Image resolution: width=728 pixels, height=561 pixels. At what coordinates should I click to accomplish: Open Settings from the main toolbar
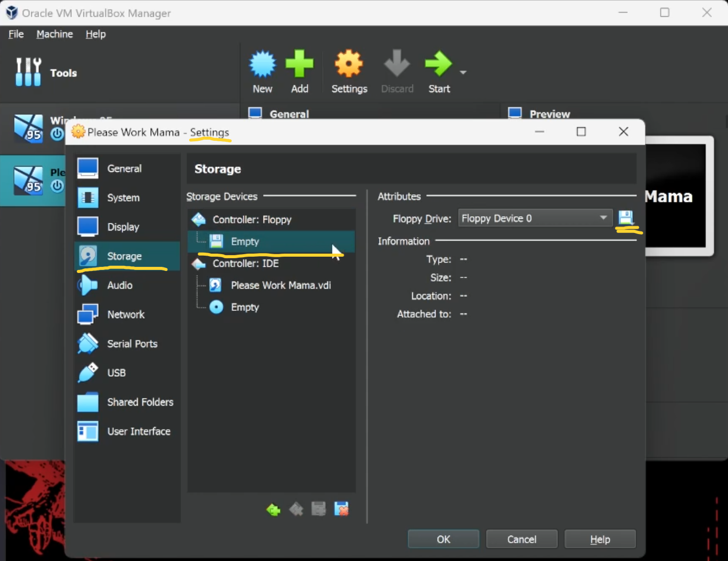(x=349, y=71)
